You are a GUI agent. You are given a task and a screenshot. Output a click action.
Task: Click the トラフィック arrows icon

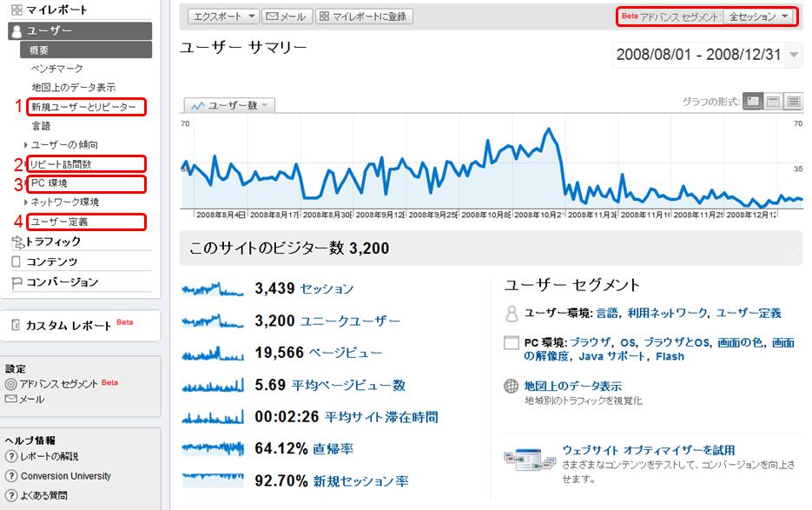pyautogui.click(x=17, y=242)
